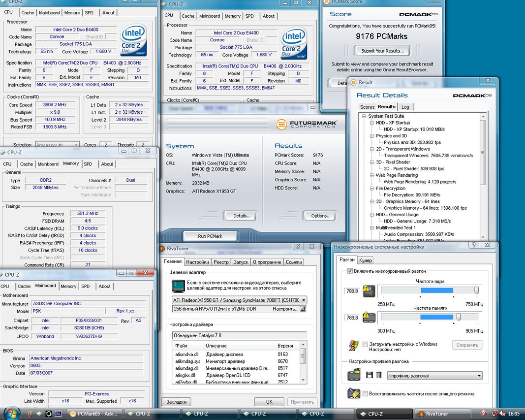Collapse File Decryption tree node
Image resolution: width=525 pixels, height=420 pixels.
tap(371, 188)
